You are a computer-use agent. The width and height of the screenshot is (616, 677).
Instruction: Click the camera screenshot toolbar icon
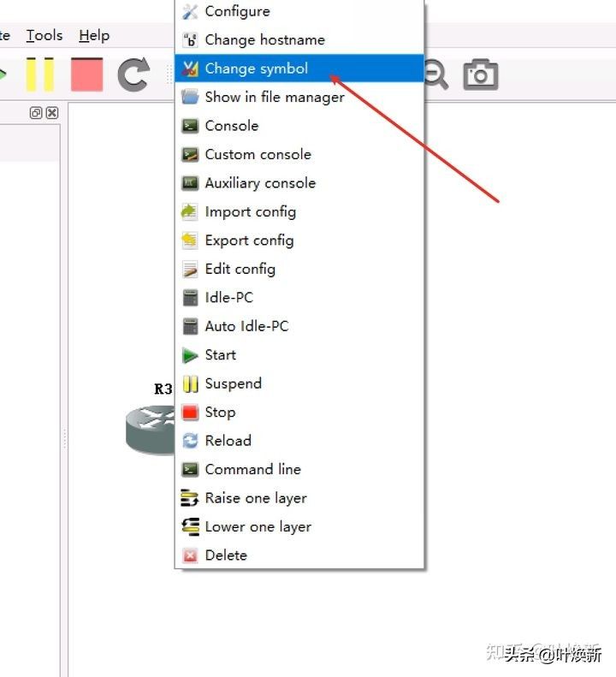481,74
